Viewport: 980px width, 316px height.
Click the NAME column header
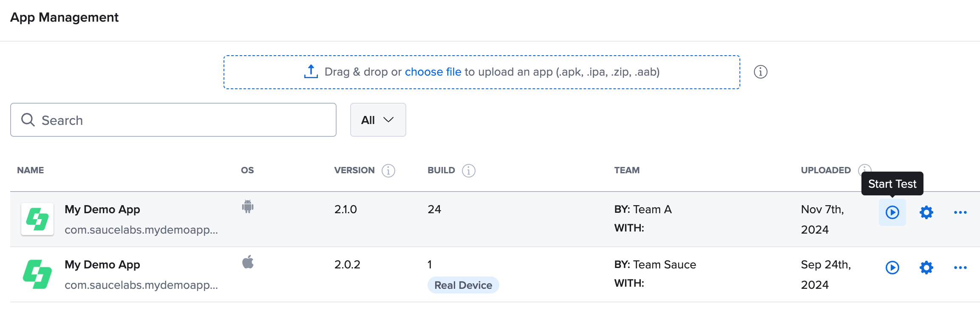(x=31, y=170)
